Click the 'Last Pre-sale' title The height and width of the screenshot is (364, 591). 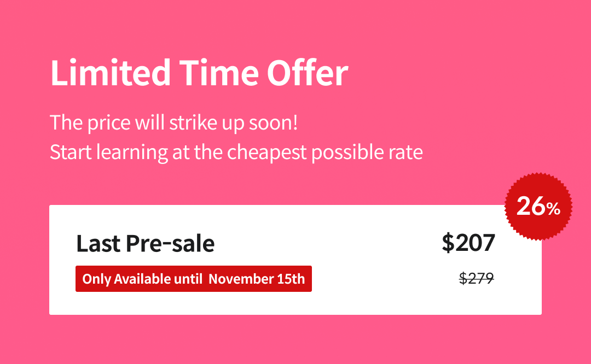tap(146, 243)
